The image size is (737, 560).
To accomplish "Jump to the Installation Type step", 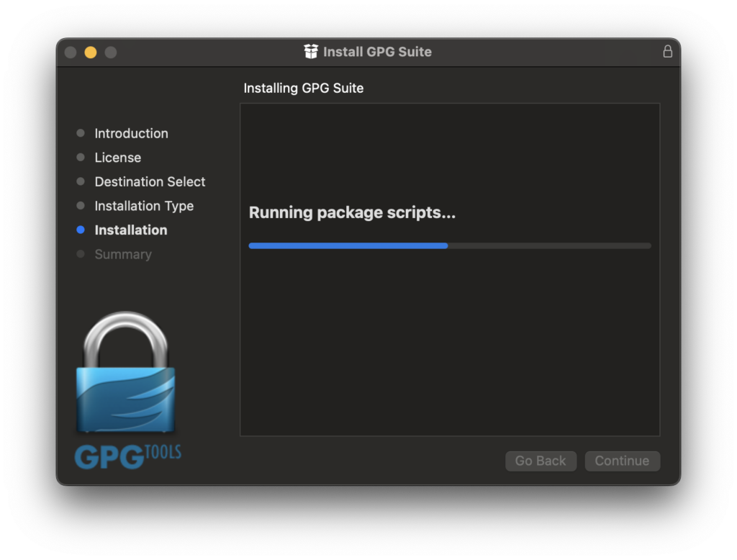I will [x=144, y=206].
